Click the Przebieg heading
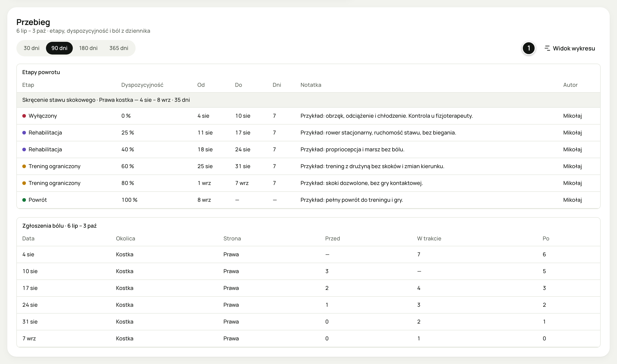This screenshot has width=617, height=364. 33,22
